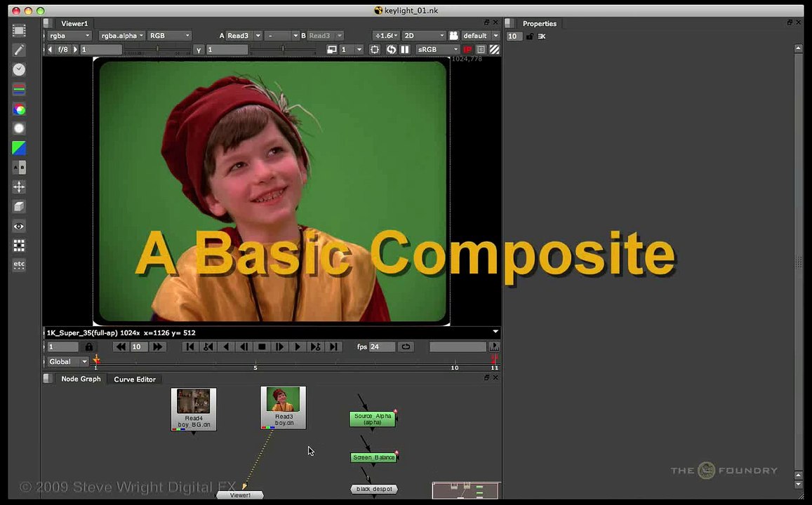The height and width of the screenshot is (505, 812).
Task: Play the timeline backward
Action: click(x=226, y=346)
